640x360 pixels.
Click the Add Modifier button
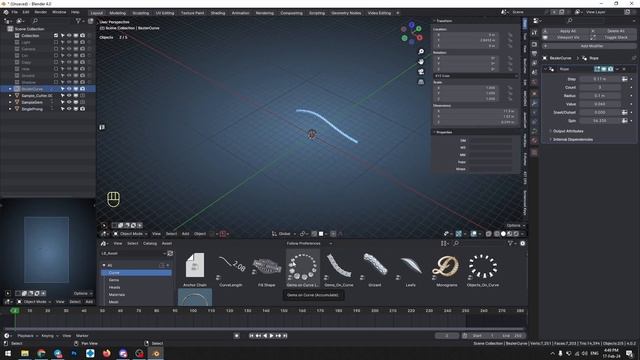[589, 46]
